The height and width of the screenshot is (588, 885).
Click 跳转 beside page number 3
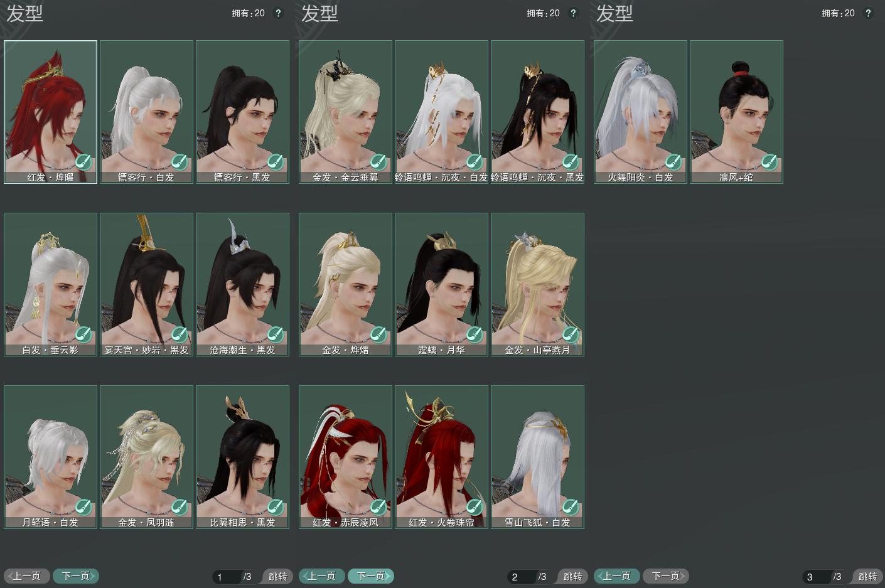(x=867, y=577)
